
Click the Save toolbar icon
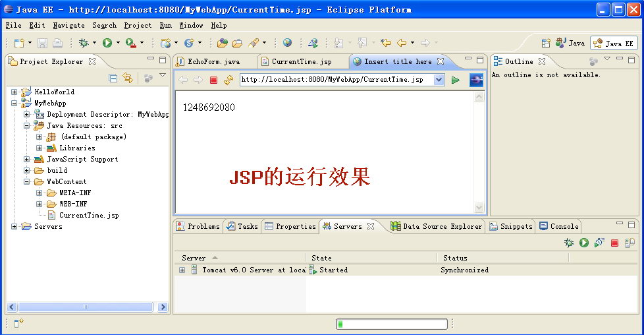42,43
